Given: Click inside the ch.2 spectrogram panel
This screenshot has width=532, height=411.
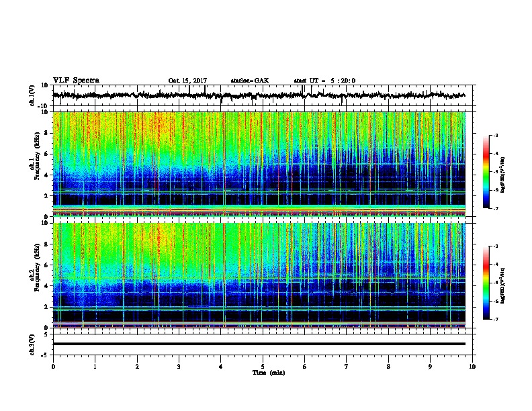Looking at the screenshot, I should [259, 275].
